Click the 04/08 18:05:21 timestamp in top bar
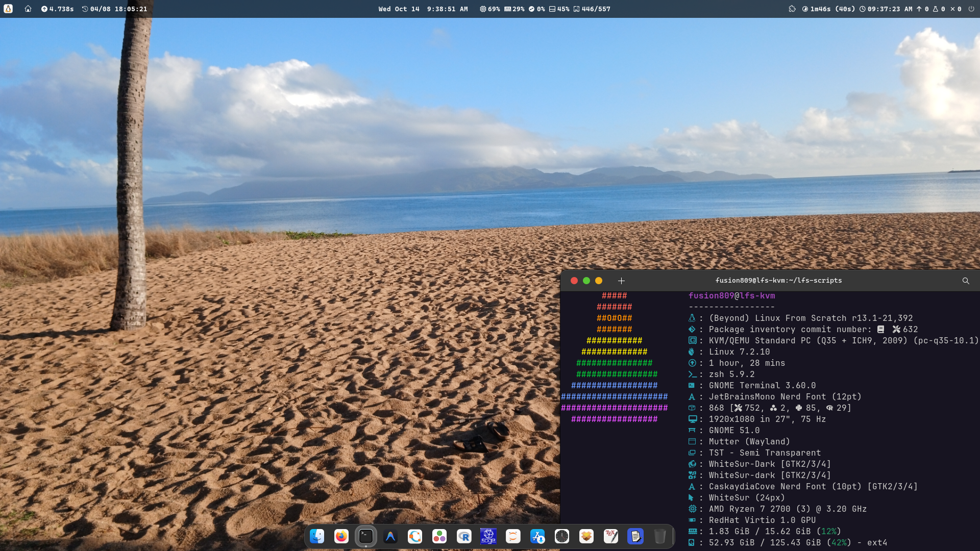Image resolution: width=980 pixels, height=551 pixels. 114,9
